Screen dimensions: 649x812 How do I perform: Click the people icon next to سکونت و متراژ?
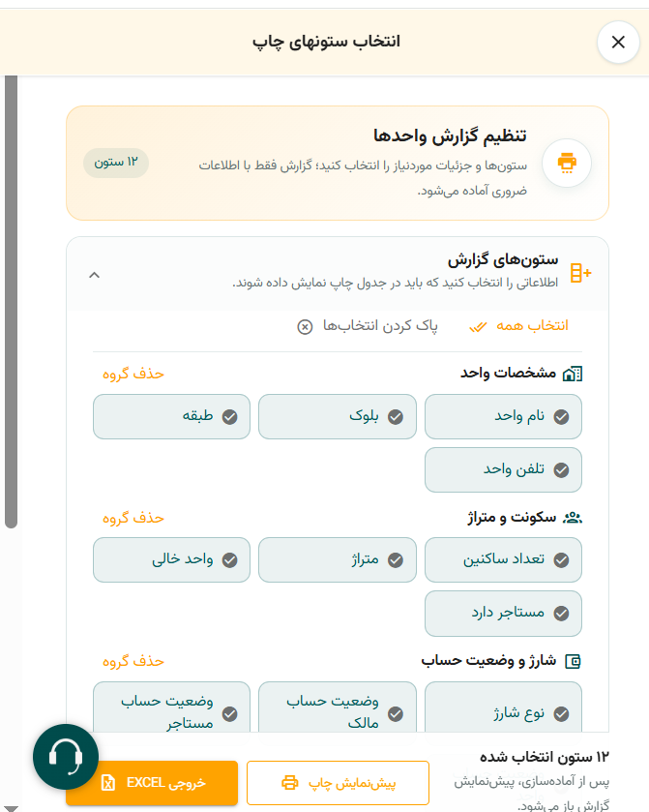point(573,518)
